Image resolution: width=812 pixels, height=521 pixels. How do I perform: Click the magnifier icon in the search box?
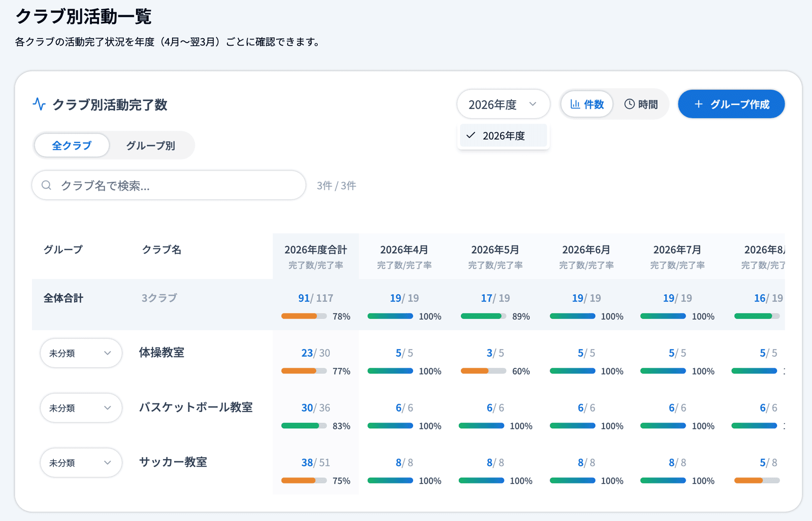tap(46, 185)
